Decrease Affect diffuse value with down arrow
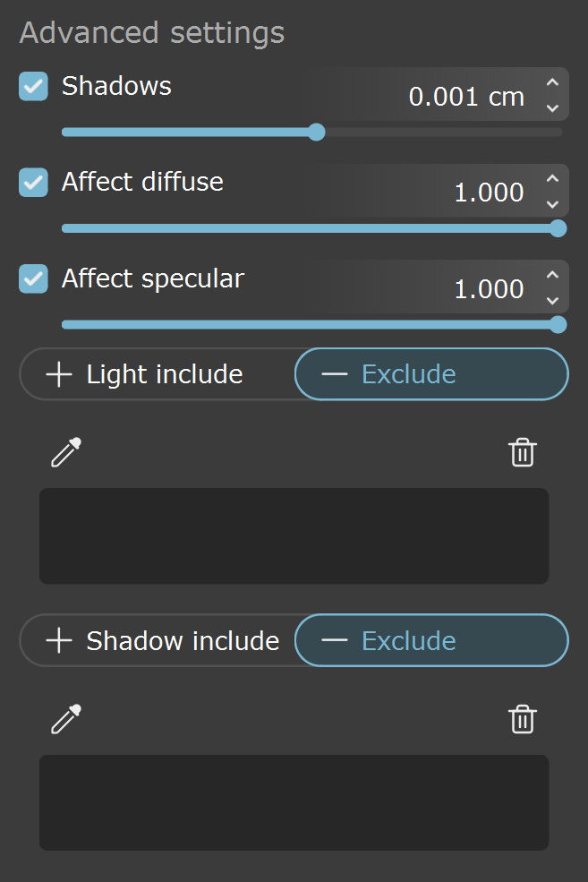The image size is (588, 882). click(552, 204)
